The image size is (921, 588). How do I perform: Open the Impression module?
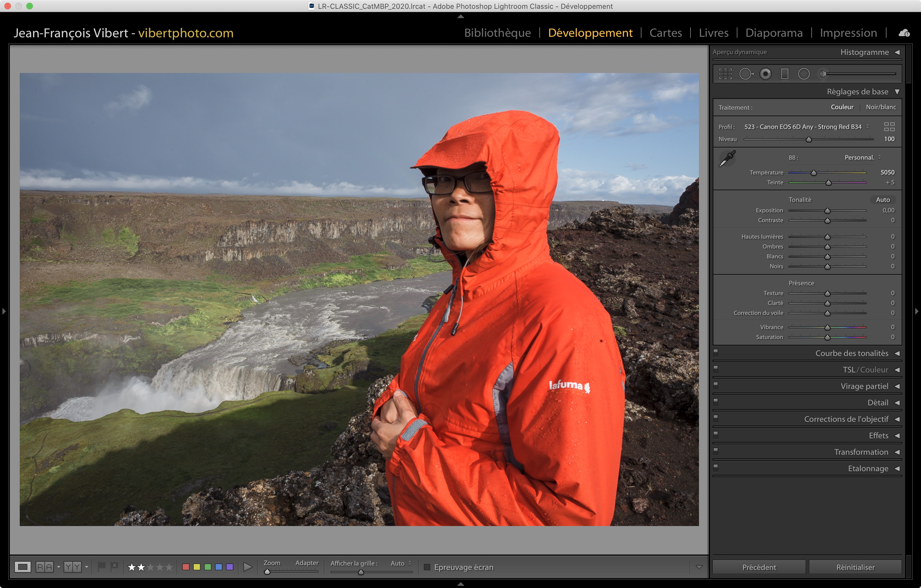[848, 33]
